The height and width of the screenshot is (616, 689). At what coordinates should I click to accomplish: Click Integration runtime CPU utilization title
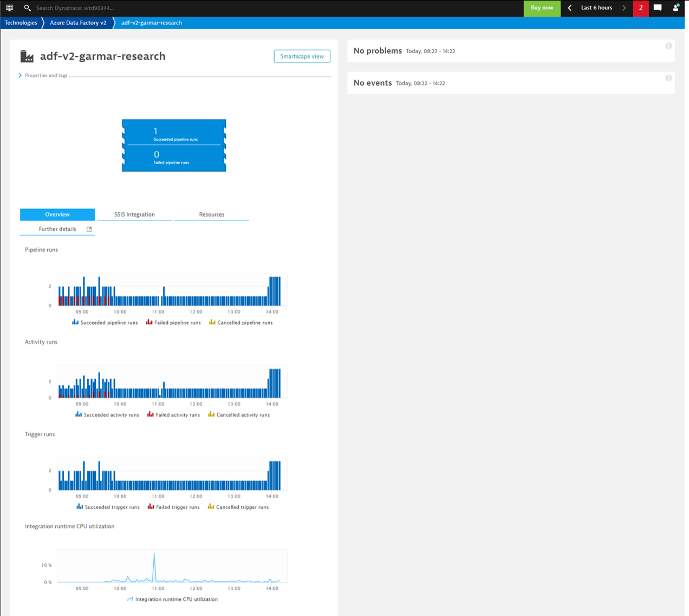click(x=69, y=526)
